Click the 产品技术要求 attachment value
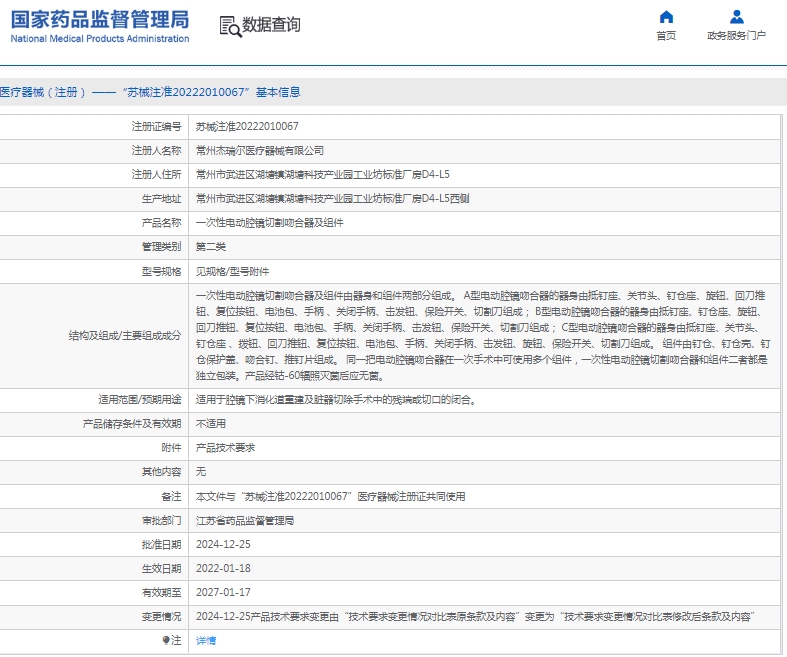The width and height of the screenshot is (787, 657). coord(225,448)
